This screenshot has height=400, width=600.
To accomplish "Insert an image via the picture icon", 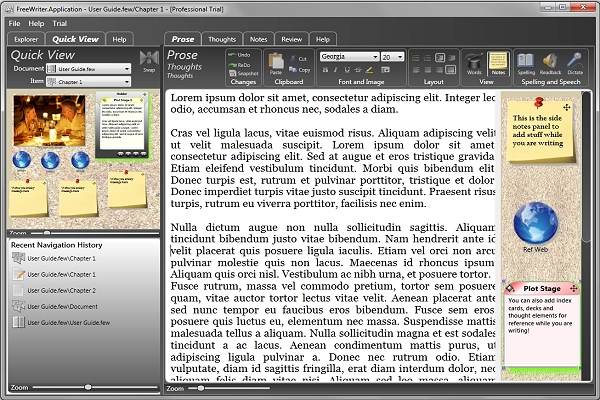I will (x=385, y=70).
